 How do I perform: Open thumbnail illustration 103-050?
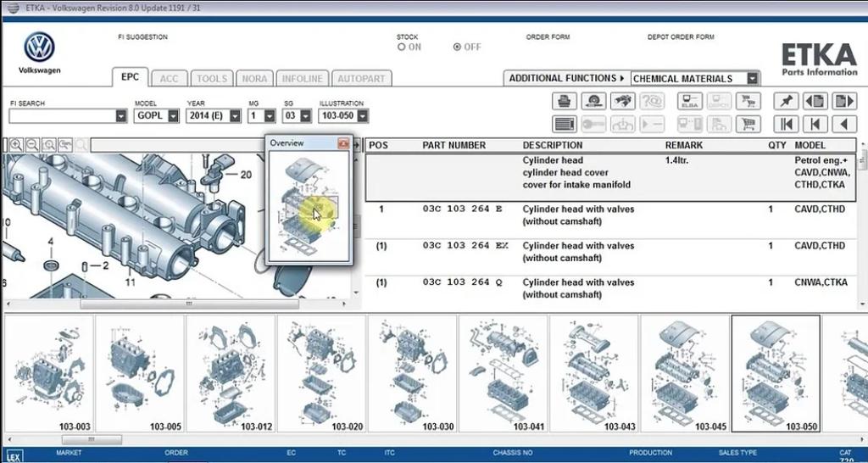pos(776,374)
